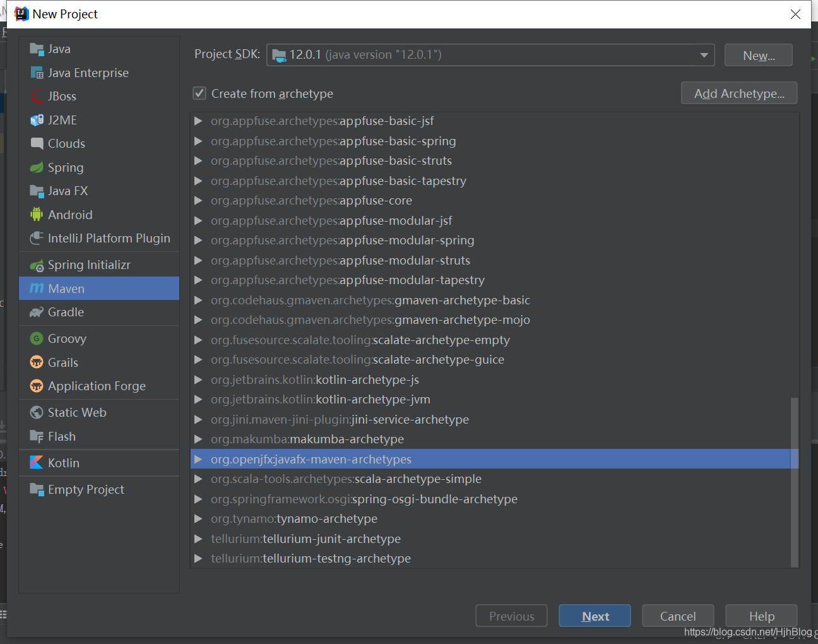Open the Help button
The height and width of the screenshot is (644, 818).
[762, 616]
